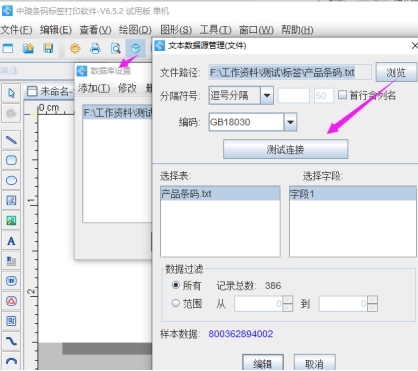Click the 到 range end field

pyautogui.click(x=343, y=304)
